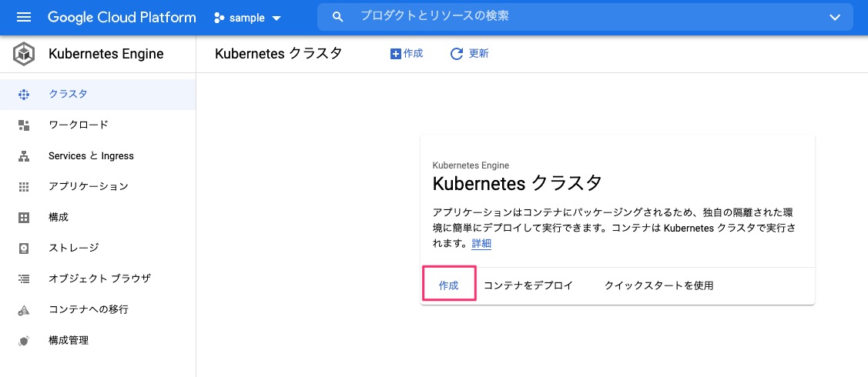
Task: Click the オブジェクト ブラウザ list icon
Action: 23,279
